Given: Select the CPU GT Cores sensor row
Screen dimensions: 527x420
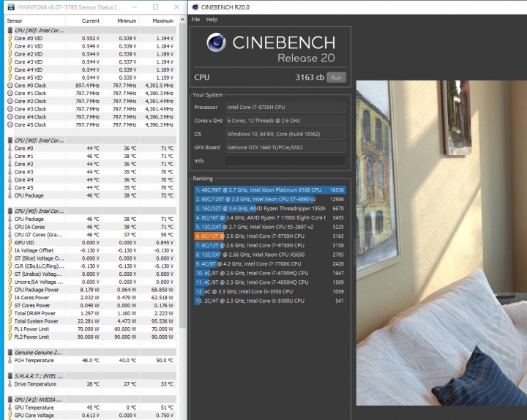Looking at the screenshot, I should [x=91, y=235].
